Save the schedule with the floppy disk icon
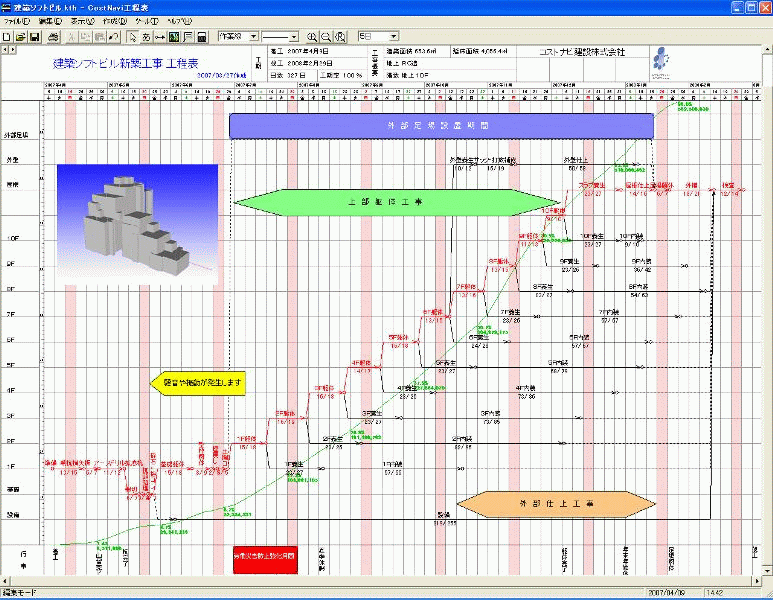This screenshot has height=600, width=773. click(x=34, y=37)
